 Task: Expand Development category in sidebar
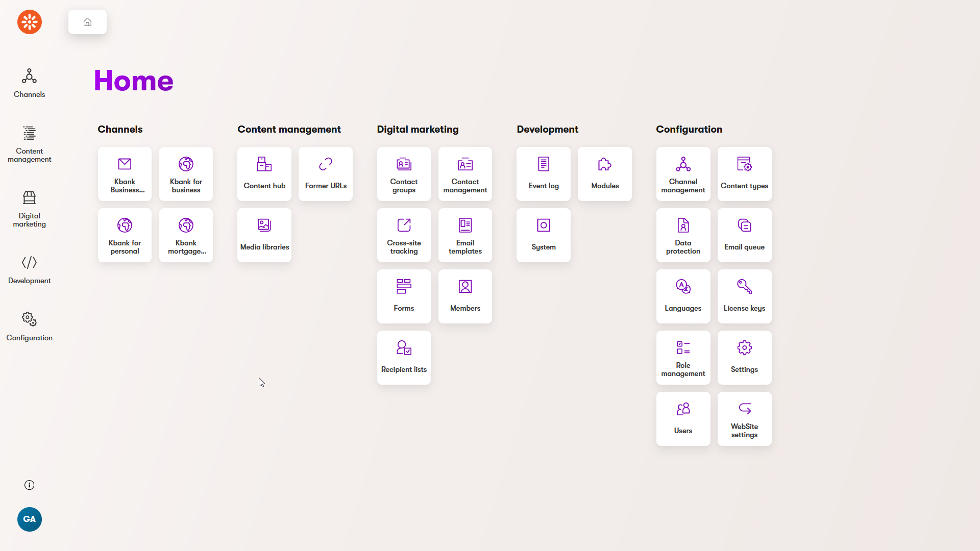click(30, 270)
